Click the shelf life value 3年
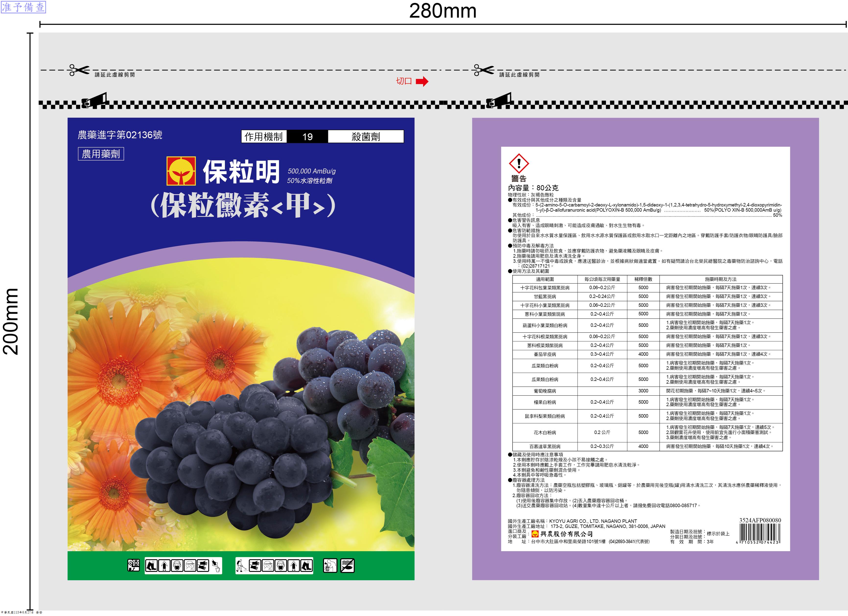 (710, 542)
